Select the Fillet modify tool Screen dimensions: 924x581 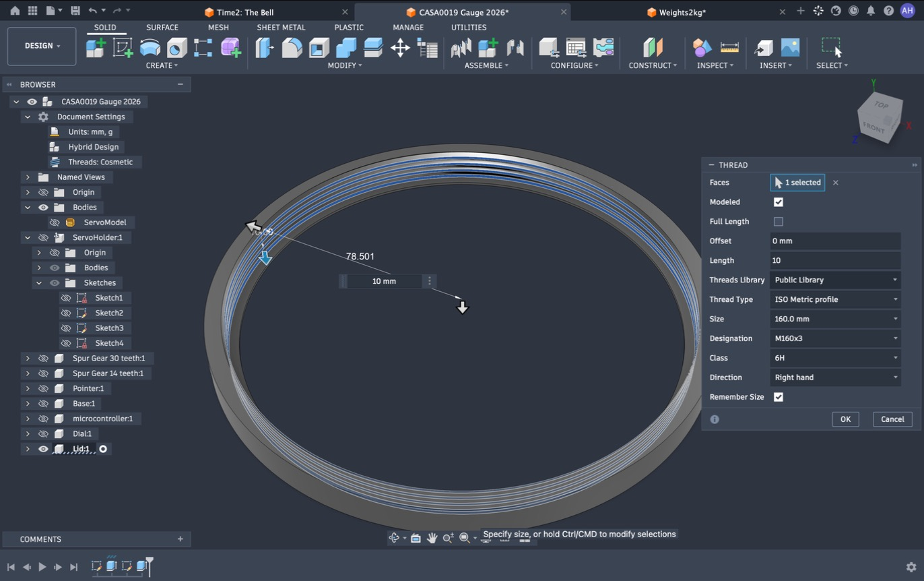click(292, 47)
